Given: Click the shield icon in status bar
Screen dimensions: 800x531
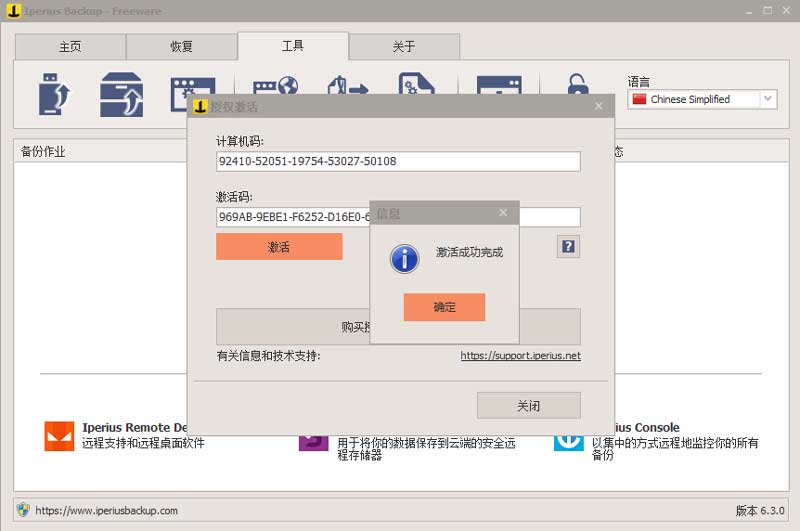Looking at the screenshot, I should pyautogui.click(x=23, y=510).
